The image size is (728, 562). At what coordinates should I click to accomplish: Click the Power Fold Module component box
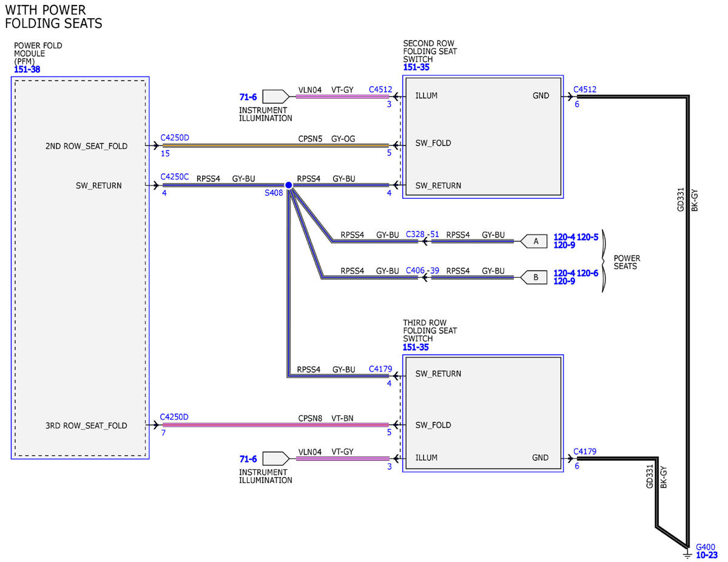click(80, 267)
